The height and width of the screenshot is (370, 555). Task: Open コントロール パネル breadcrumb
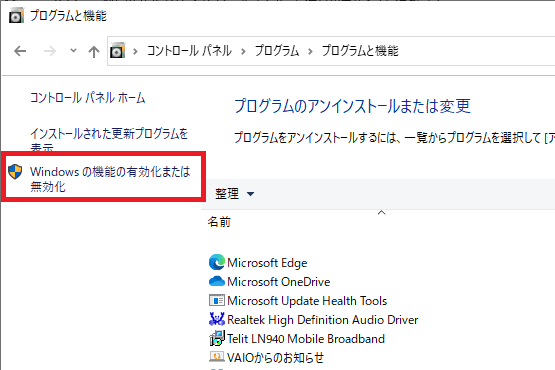[x=189, y=51]
